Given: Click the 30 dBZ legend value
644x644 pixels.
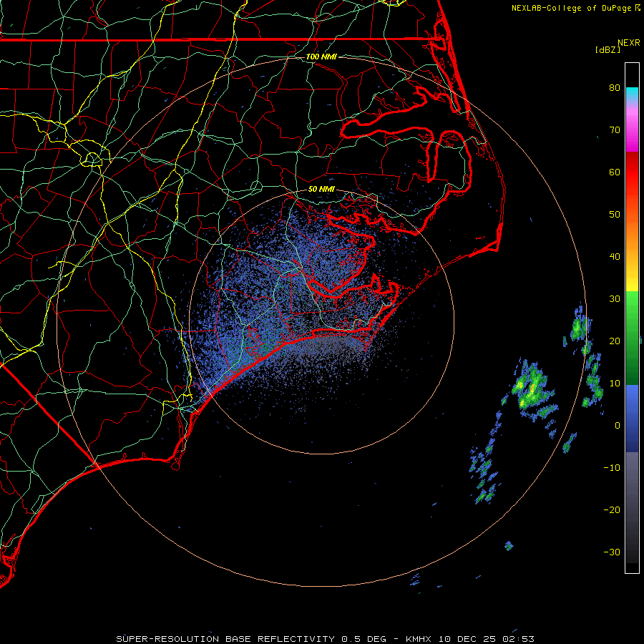Looking at the screenshot, I should (x=615, y=299).
